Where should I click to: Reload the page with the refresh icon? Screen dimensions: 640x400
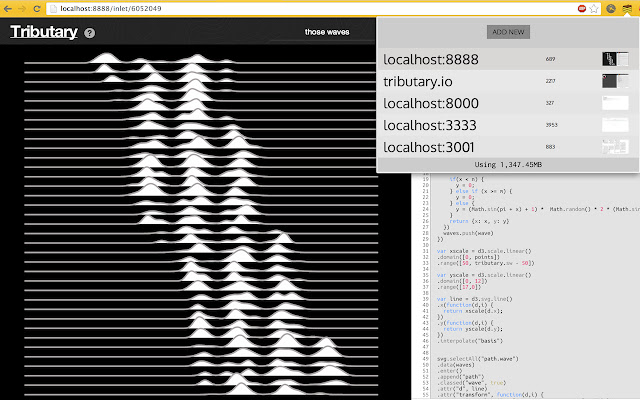pyautogui.click(x=37, y=9)
